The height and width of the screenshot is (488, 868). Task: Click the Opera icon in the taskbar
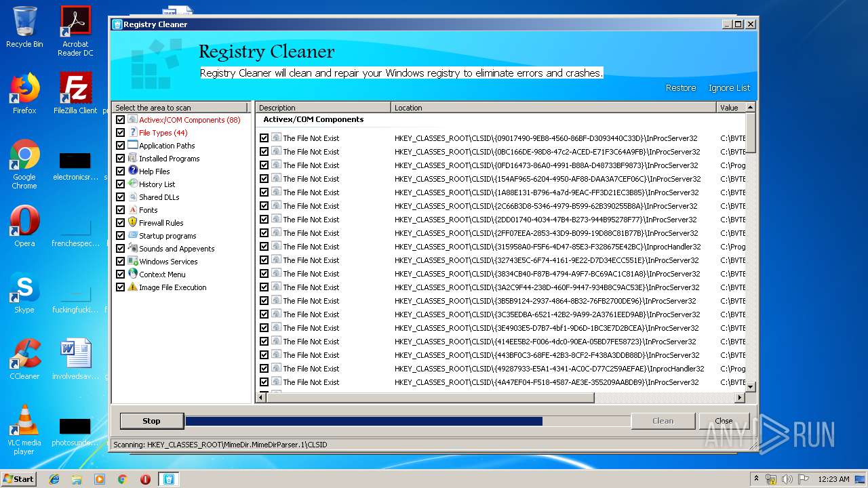coord(145,479)
